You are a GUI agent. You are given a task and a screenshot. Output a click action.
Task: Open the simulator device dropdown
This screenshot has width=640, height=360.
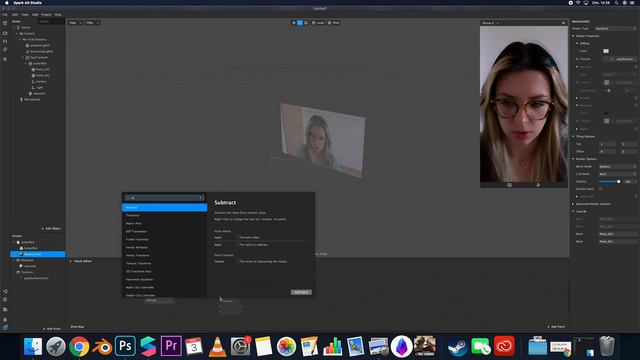(491, 23)
